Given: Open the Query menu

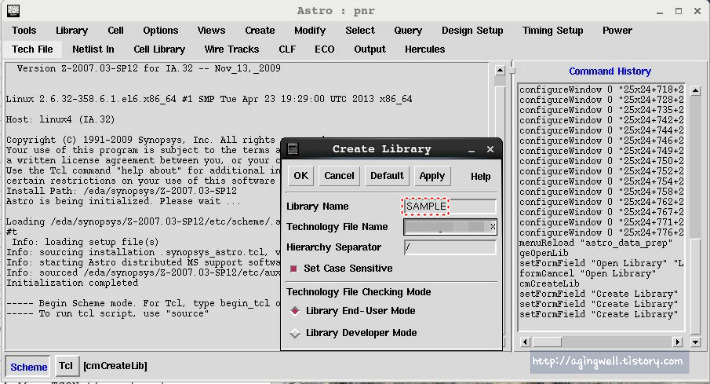Looking at the screenshot, I should (x=408, y=31).
